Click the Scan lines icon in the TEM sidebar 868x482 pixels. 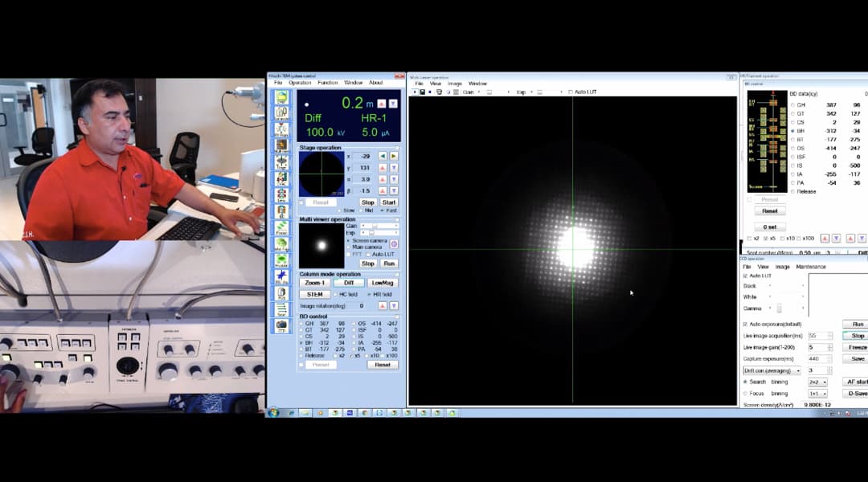(x=282, y=308)
